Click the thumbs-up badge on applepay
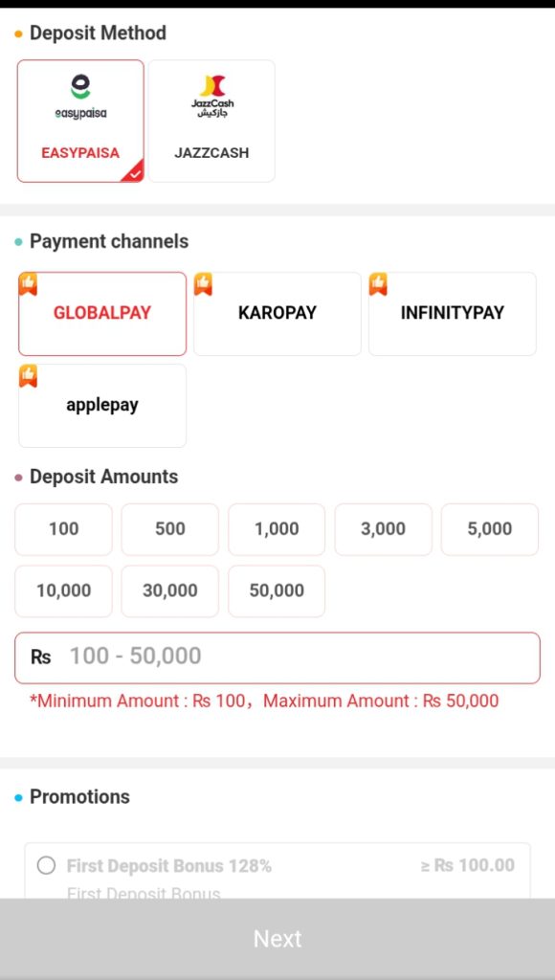 [x=28, y=376]
